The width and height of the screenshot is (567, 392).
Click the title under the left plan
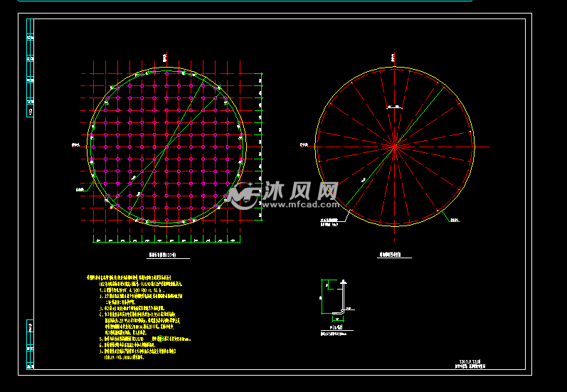161,253
